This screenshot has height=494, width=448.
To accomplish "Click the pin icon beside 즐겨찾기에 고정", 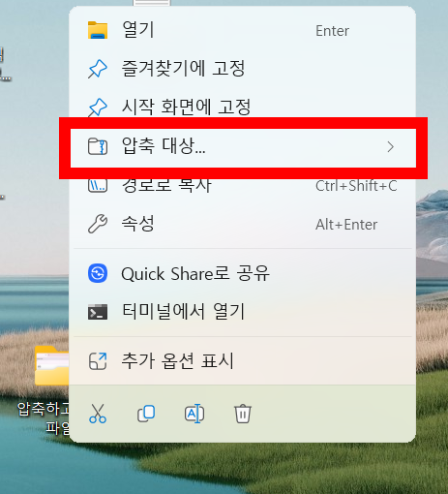I will (98, 69).
